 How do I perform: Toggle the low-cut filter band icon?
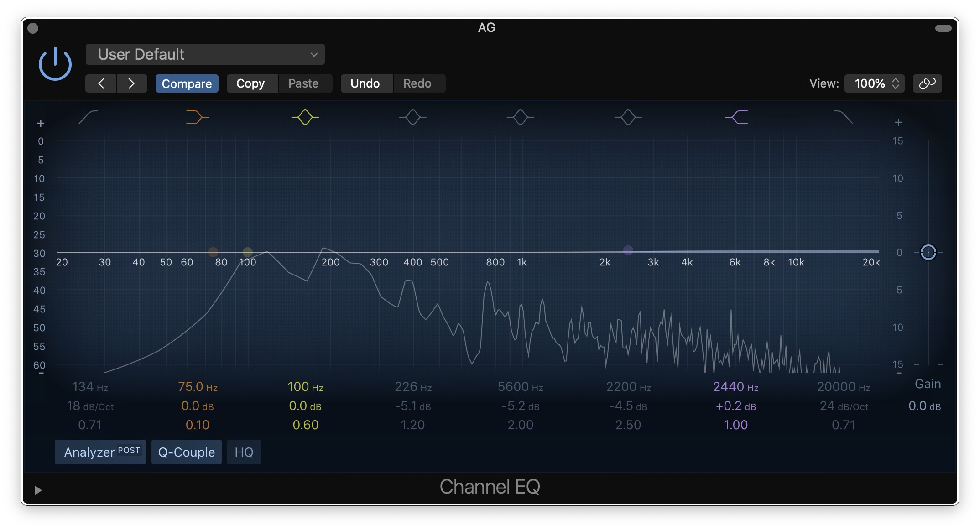[x=89, y=117]
